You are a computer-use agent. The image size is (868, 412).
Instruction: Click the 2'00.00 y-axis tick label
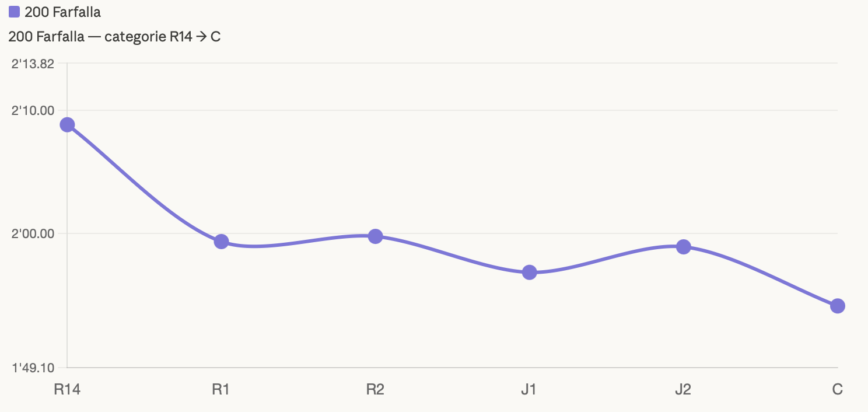click(x=33, y=234)
